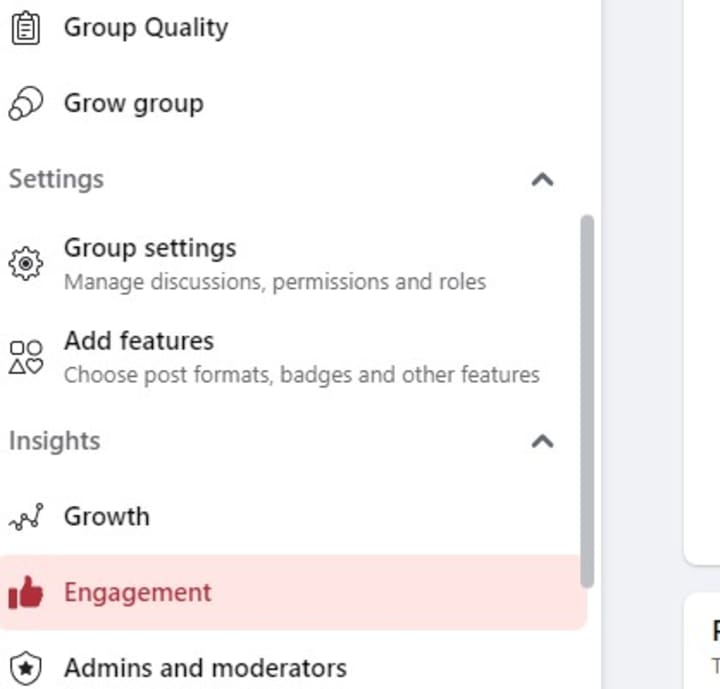Open the Grow group menu item
720x689 pixels.
click(x=133, y=103)
